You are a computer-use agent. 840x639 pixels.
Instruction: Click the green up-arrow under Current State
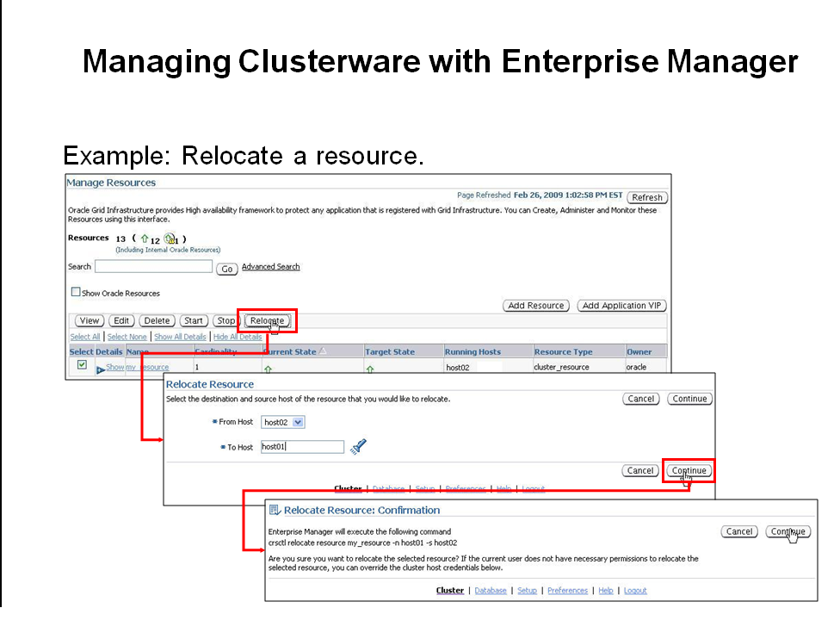pos(268,367)
